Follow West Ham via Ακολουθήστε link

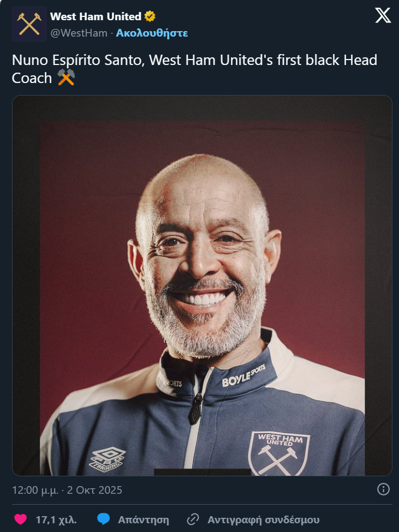coord(152,33)
